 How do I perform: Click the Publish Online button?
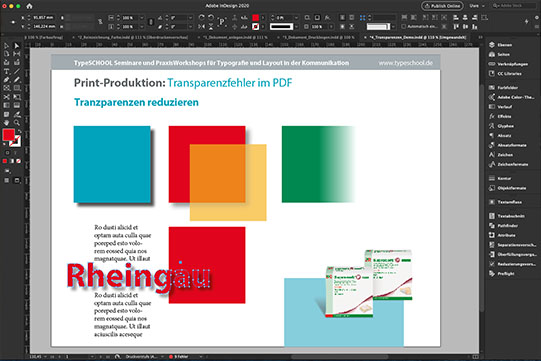[443, 6]
